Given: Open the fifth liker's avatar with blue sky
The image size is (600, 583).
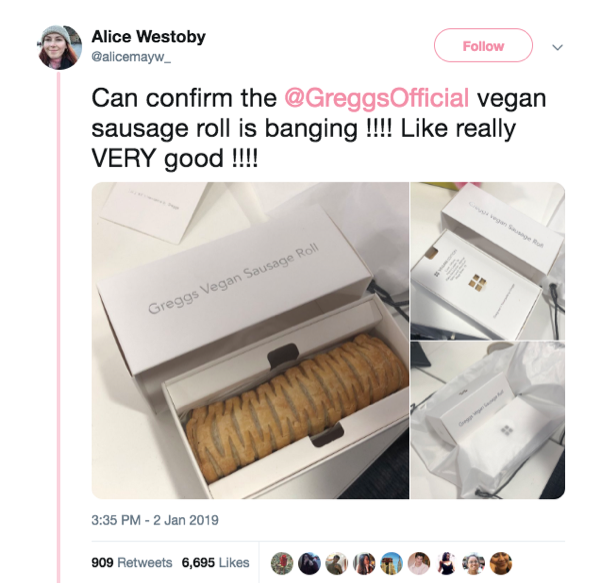Looking at the screenshot, I should [x=391, y=563].
